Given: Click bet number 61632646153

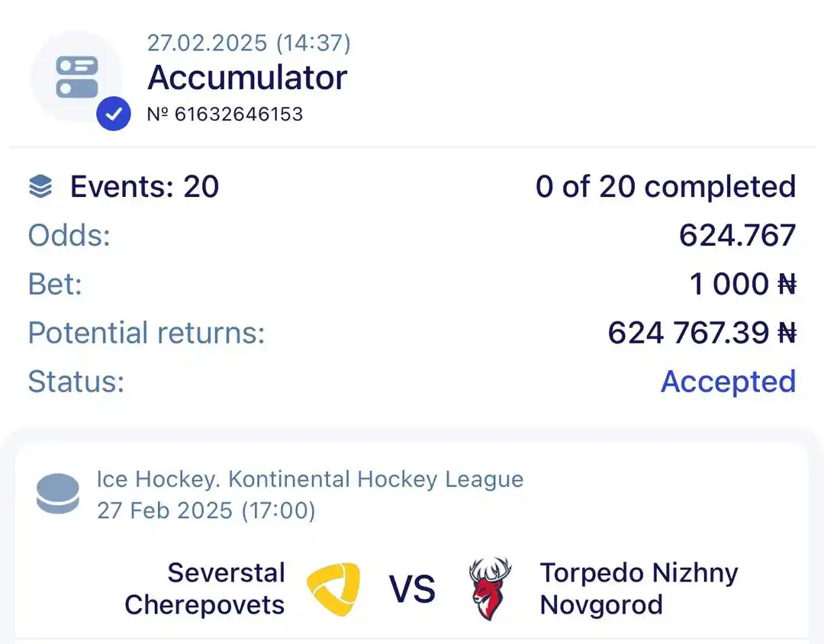Looking at the screenshot, I should click(x=225, y=114).
